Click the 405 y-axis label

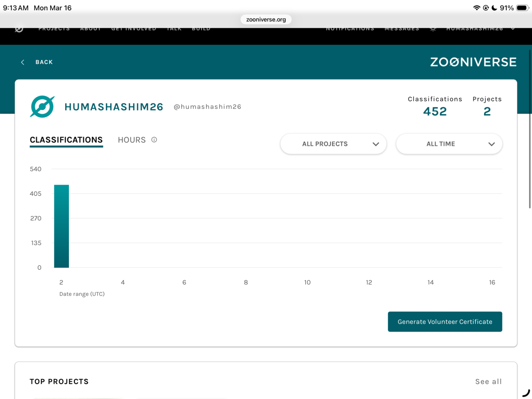click(x=36, y=194)
